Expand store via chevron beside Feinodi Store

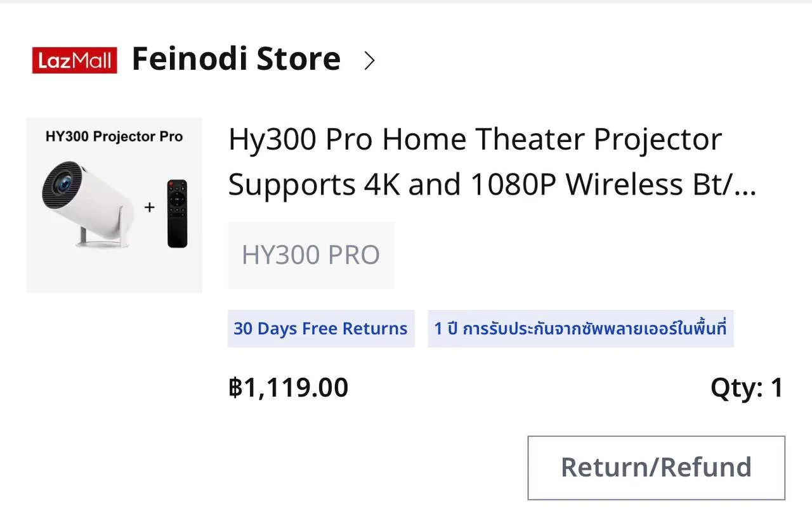[369, 60]
